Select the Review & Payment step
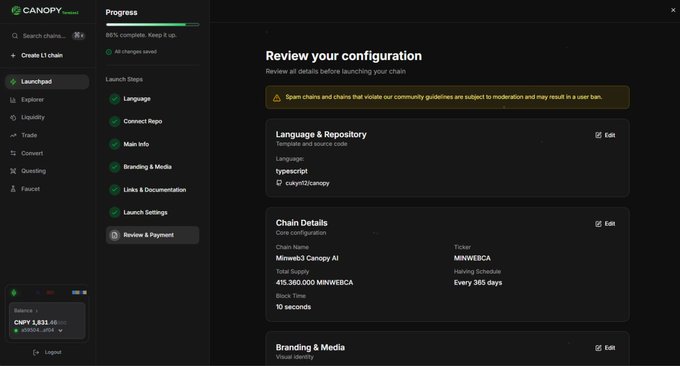 click(153, 235)
